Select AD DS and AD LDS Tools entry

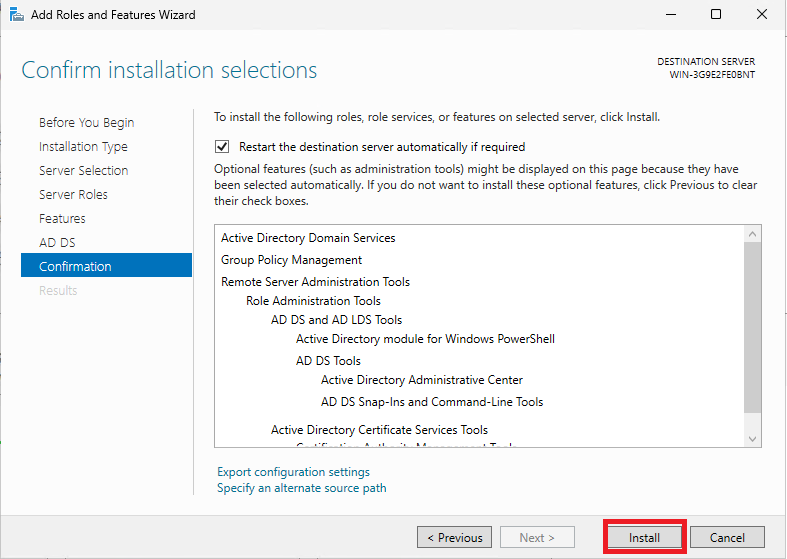tap(336, 320)
